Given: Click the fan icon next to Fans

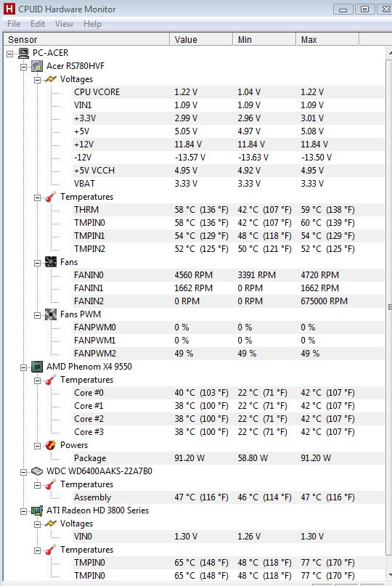Looking at the screenshot, I should click(50, 262).
